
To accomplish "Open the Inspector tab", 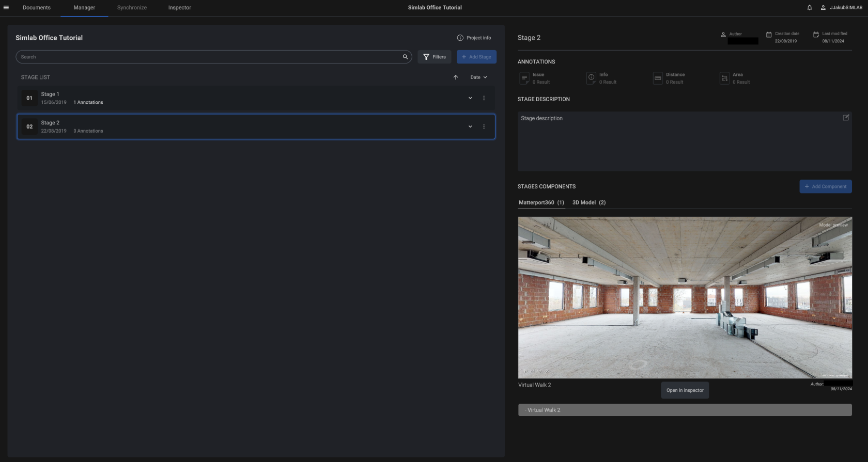I will [x=179, y=8].
